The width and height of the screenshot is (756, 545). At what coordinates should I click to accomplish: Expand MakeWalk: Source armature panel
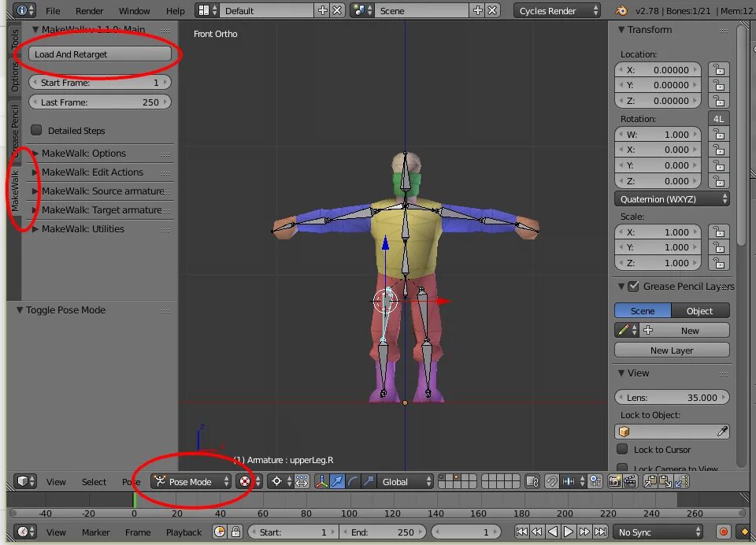point(102,191)
